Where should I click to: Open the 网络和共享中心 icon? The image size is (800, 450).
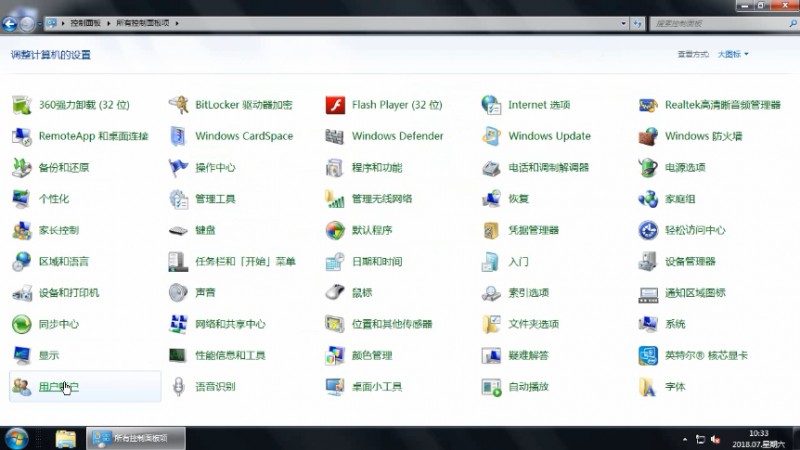[179, 324]
